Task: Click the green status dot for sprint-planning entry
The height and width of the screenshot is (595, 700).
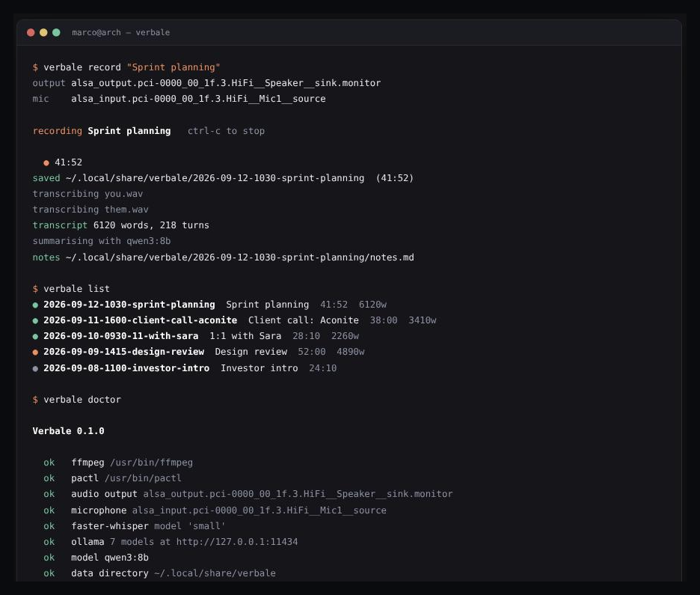Action: [x=35, y=305]
